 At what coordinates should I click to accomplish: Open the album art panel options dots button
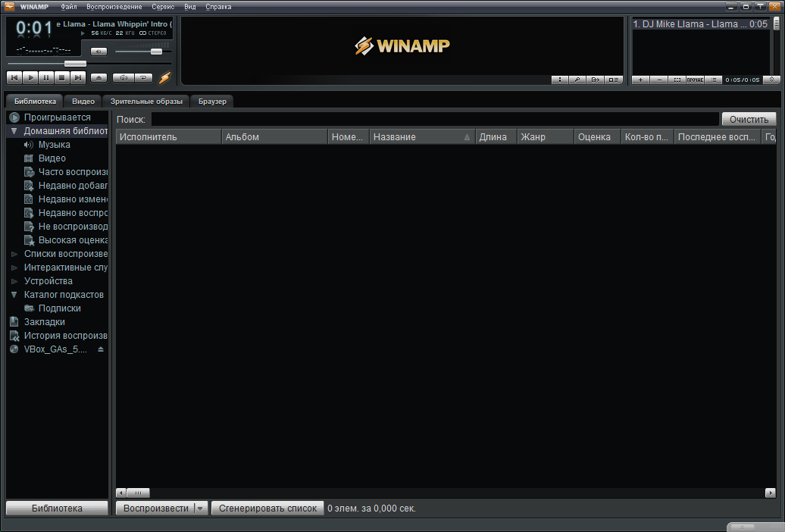tap(560, 80)
